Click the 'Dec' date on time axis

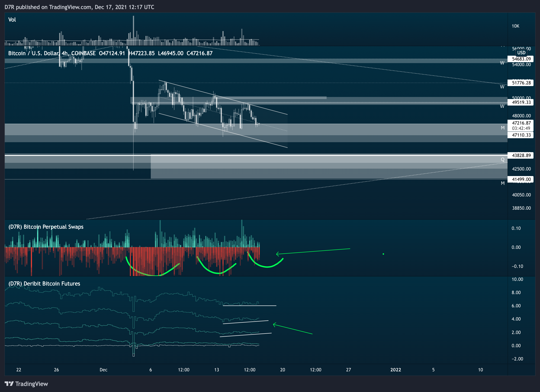(103, 370)
